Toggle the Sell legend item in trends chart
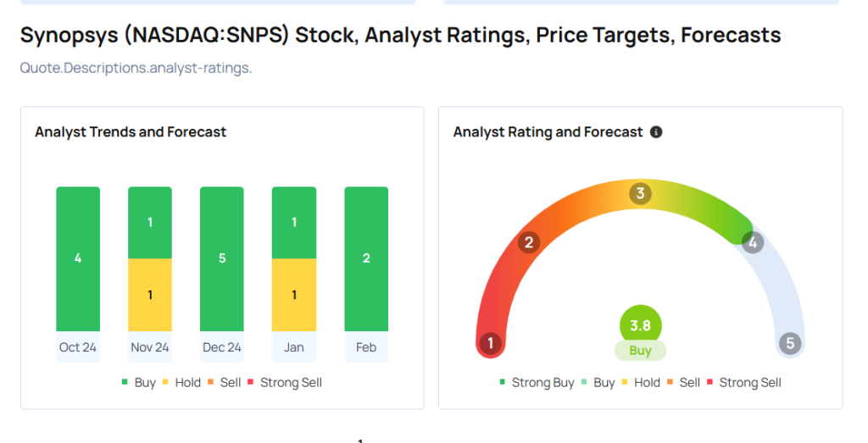Image resolution: width=868 pixels, height=443 pixels. [x=224, y=382]
